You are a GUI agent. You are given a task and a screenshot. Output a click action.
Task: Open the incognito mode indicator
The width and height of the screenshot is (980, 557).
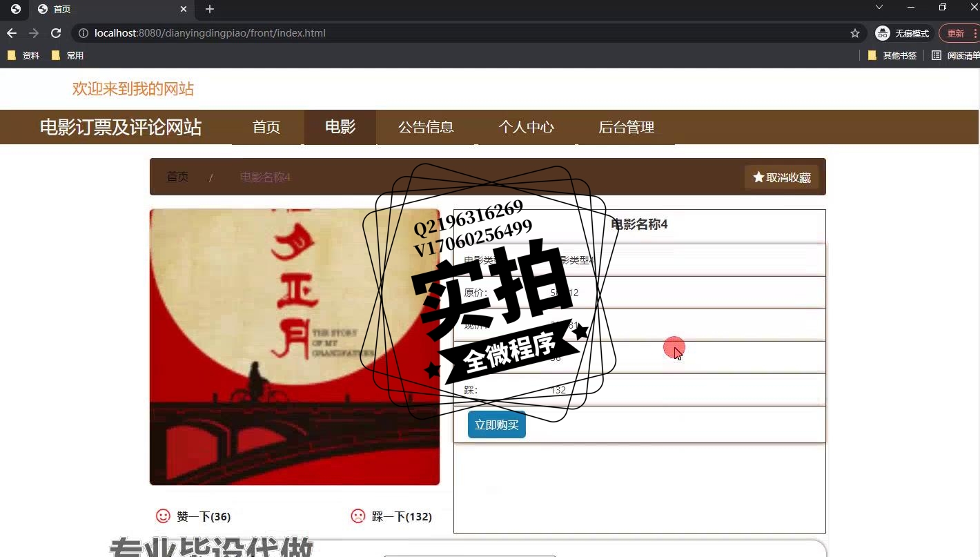tap(903, 33)
